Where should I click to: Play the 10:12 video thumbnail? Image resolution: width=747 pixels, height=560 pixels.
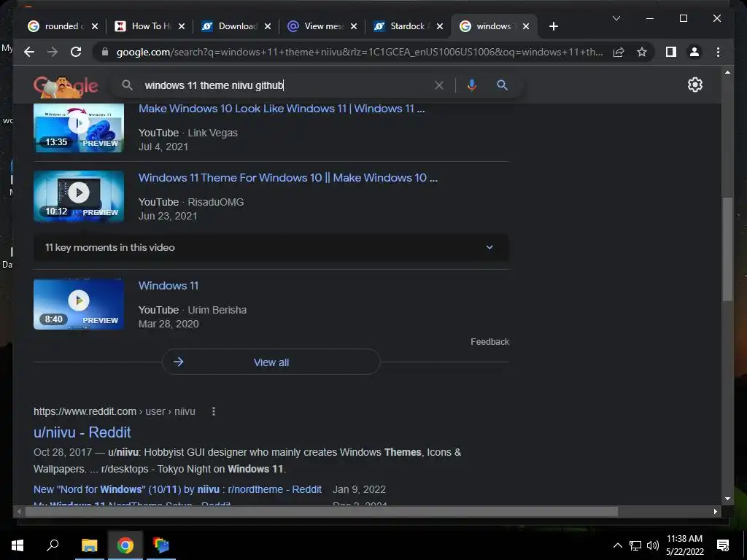(x=79, y=196)
